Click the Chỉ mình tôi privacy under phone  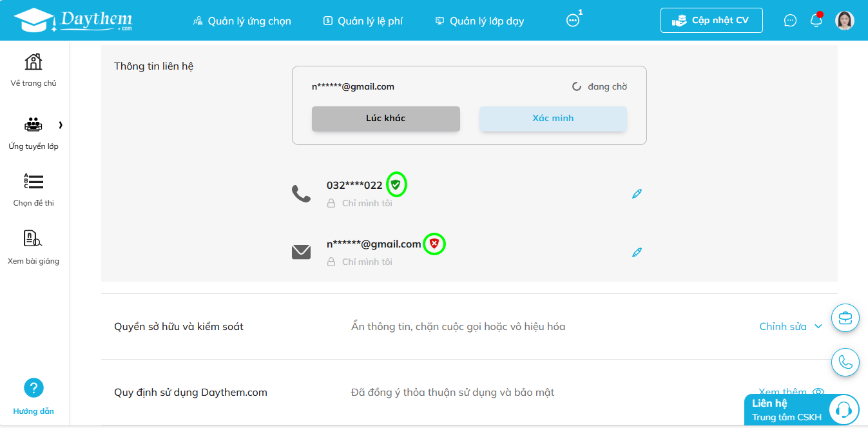pyautogui.click(x=360, y=203)
